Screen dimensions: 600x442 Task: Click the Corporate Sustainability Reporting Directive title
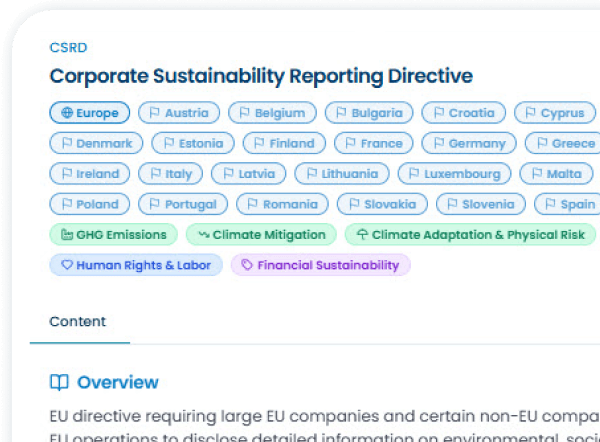(261, 76)
